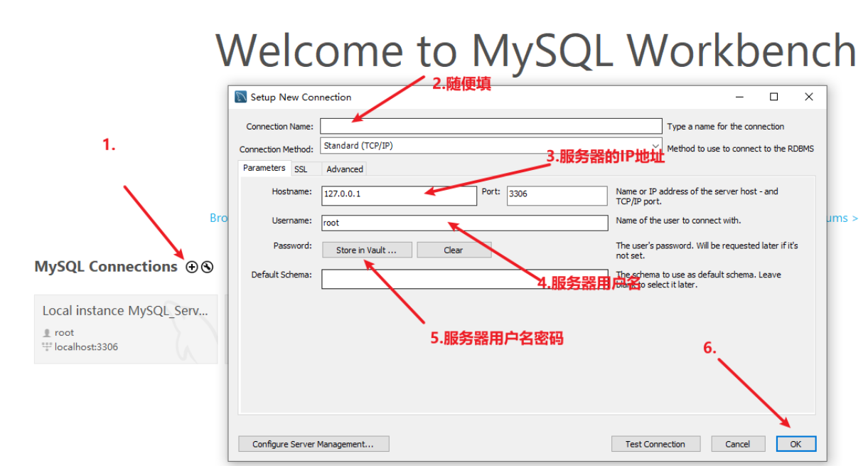The width and height of the screenshot is (868, 466).
Task: Clear the stored password
Action: [454, 250]
